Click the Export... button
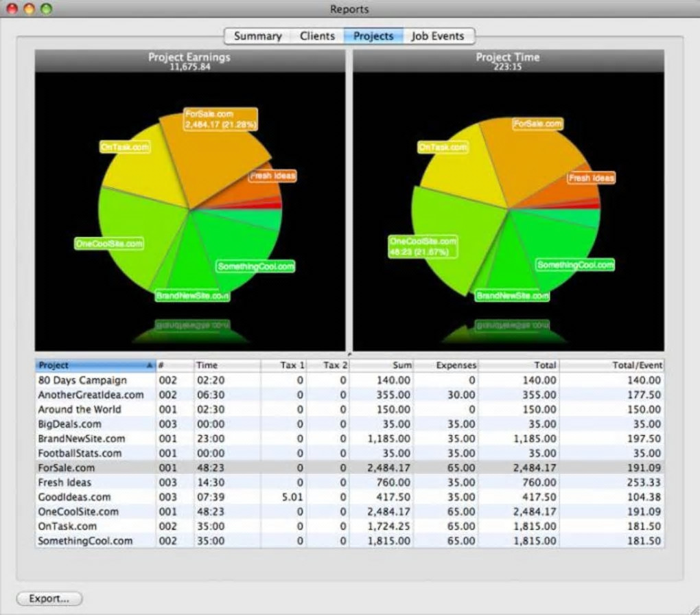Screen dimensions: 700x615 coord(49,599)
